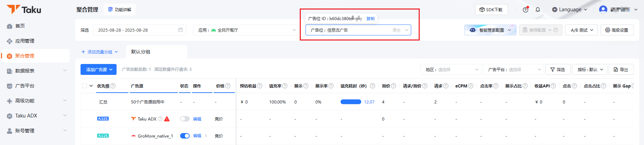Open the 地区 region dropdown
Screen dimensions: 644x145
pyautogui.click(x=451, y=69)
